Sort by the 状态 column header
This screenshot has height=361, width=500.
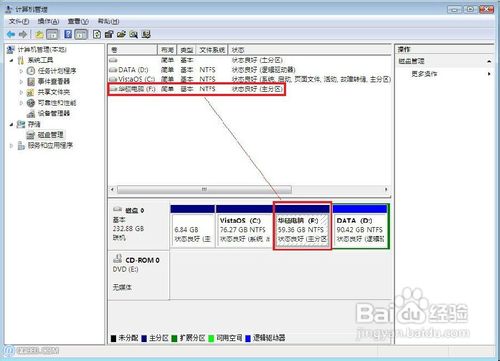coord(309,50)
